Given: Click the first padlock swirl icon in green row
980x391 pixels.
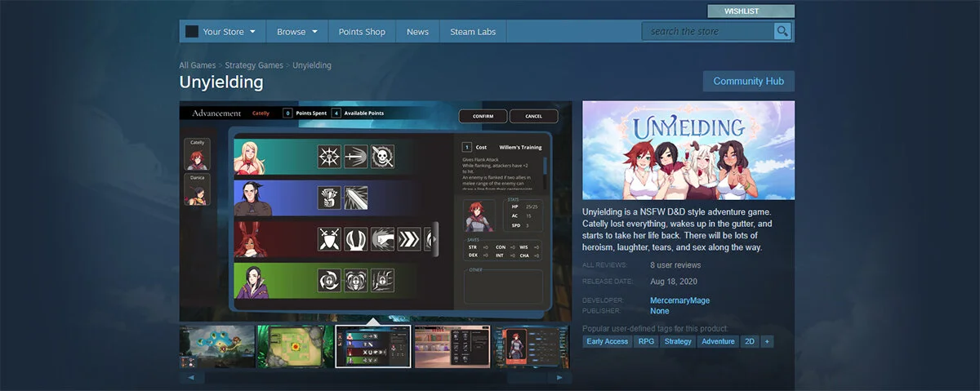Looking at the screenshot, I should [x=330, y=280].
